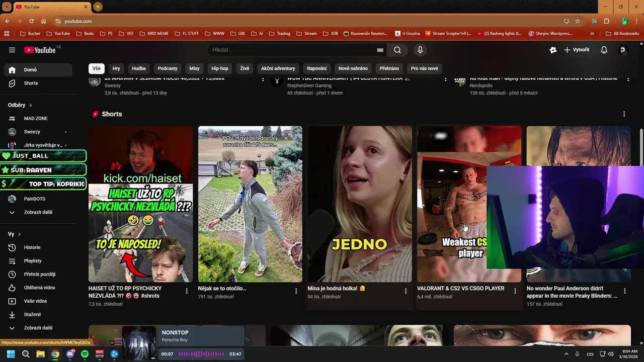The image size is (644, 362).
Task: Open Vaše videa in the sidebar
Action: pyautogui.click(x=38, y=301)
